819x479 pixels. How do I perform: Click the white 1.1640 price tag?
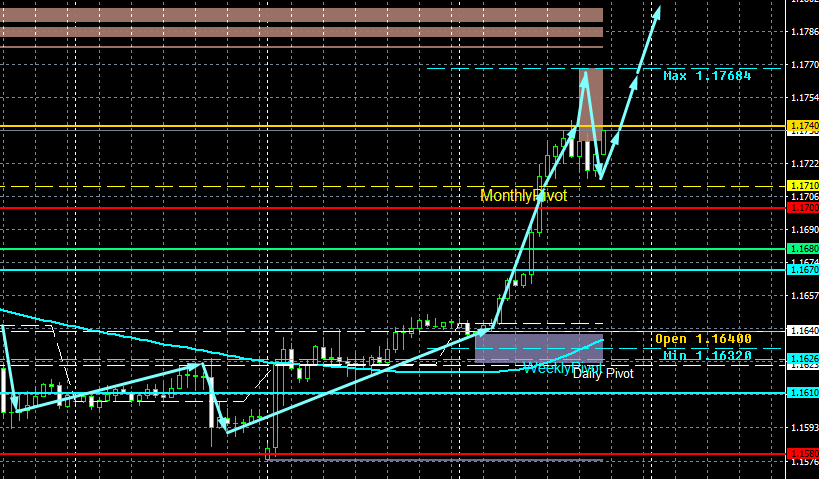pyautogui.click(x=802, y=331)
